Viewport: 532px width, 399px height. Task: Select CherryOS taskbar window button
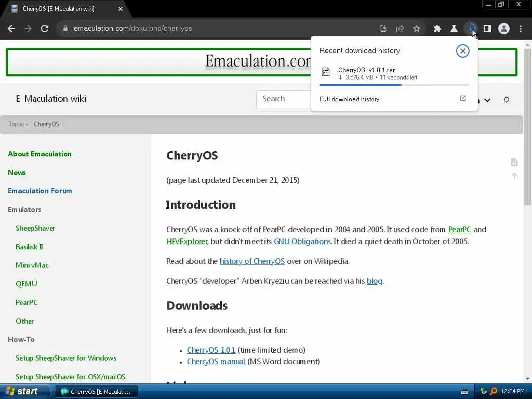96,392
